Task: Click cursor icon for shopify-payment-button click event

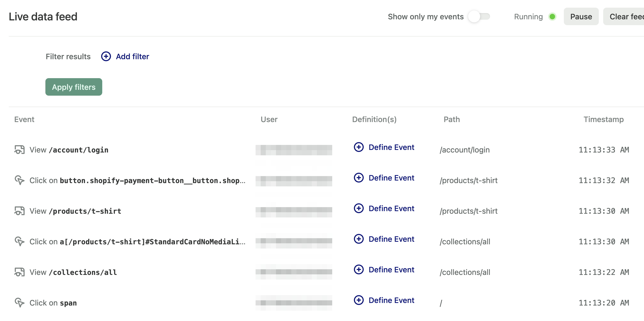Action: (x=19, y=180)
